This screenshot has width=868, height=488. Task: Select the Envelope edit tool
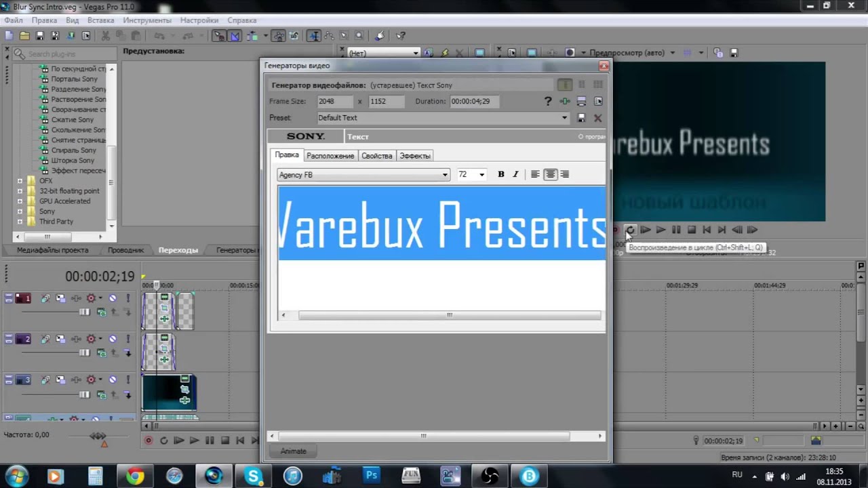point(329,36)
